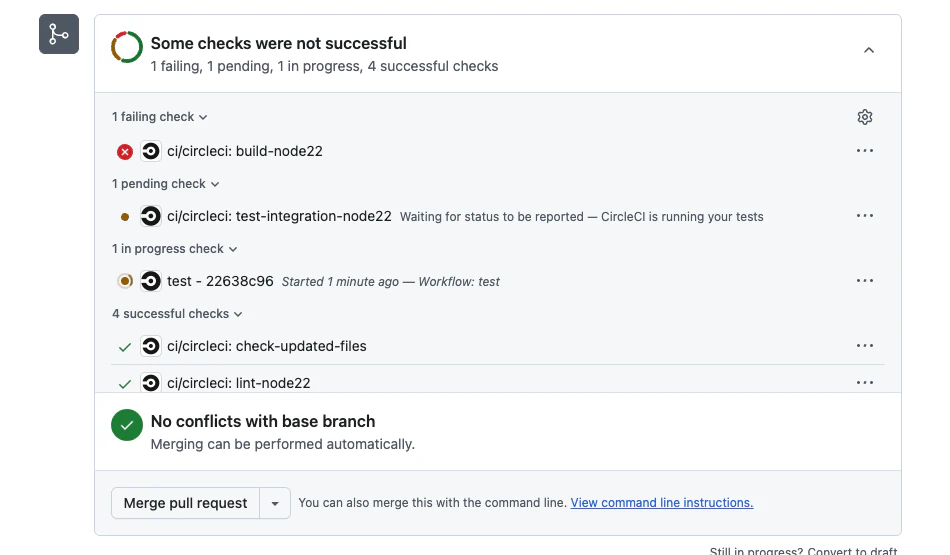Collapse the 1 pending check group

click(x=165, y=184)
